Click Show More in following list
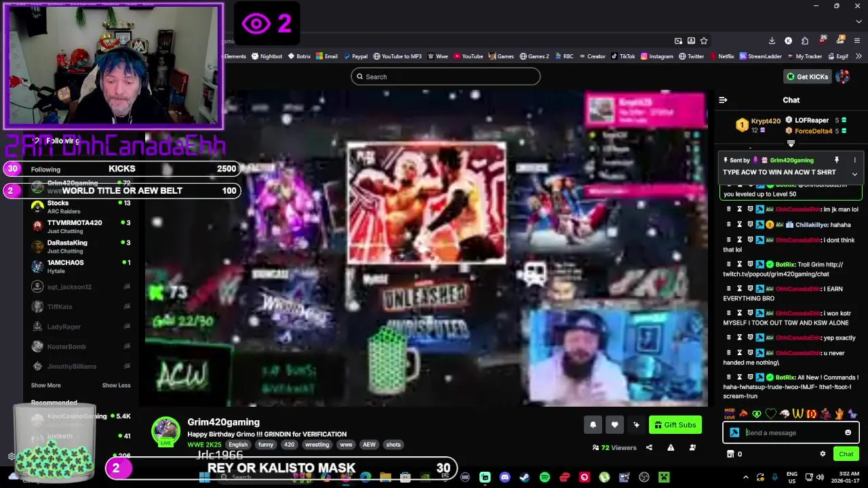Screen dimensions: 868x488 tap(45, 385)
